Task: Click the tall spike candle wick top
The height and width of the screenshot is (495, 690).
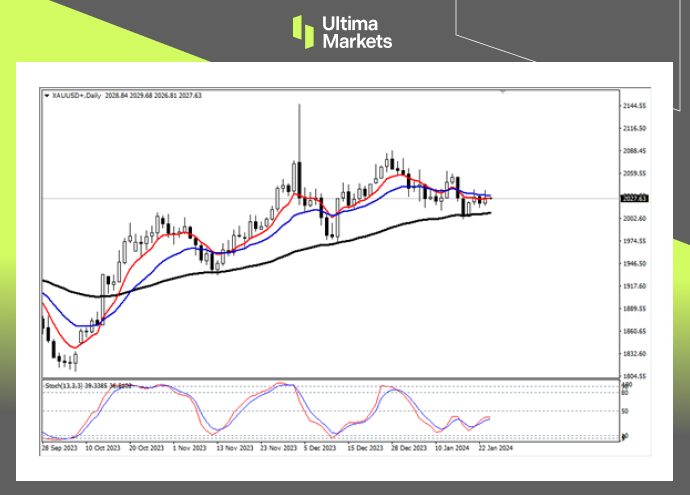Action: pos(298,104)
